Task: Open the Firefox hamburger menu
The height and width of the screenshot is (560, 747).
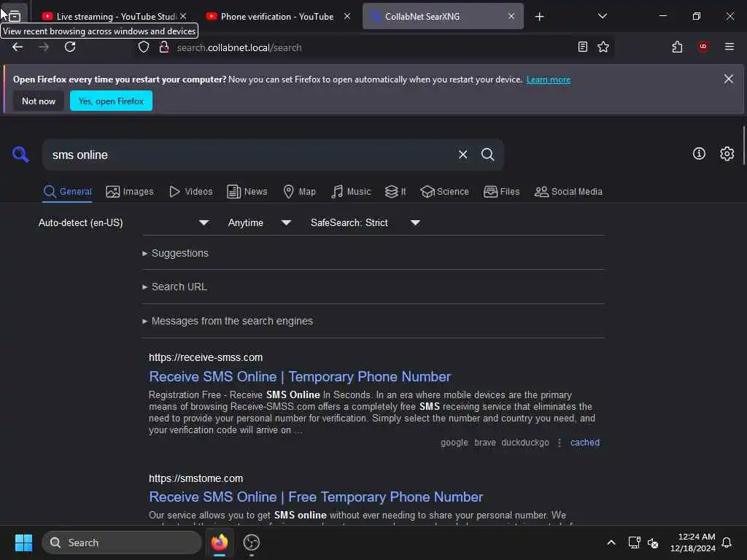Action: (x=729, y=47)
